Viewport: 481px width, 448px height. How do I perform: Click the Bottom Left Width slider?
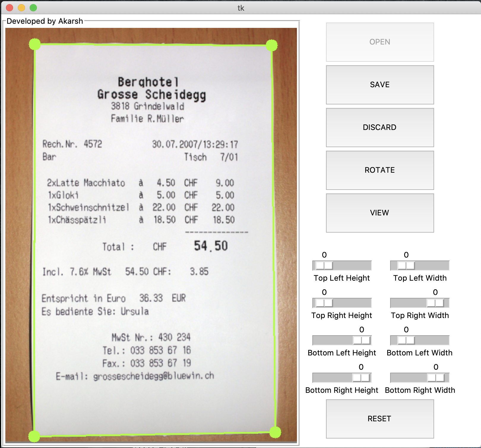[420, 340]
